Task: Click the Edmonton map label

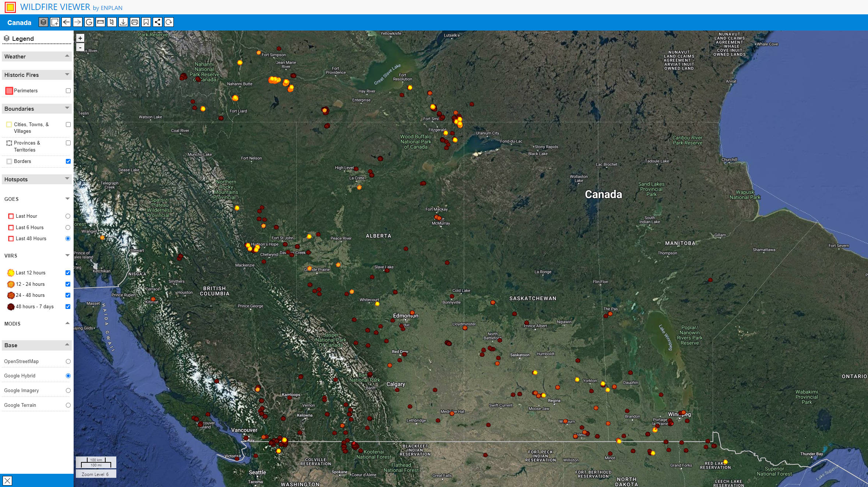Action: [x=406, y=316]
